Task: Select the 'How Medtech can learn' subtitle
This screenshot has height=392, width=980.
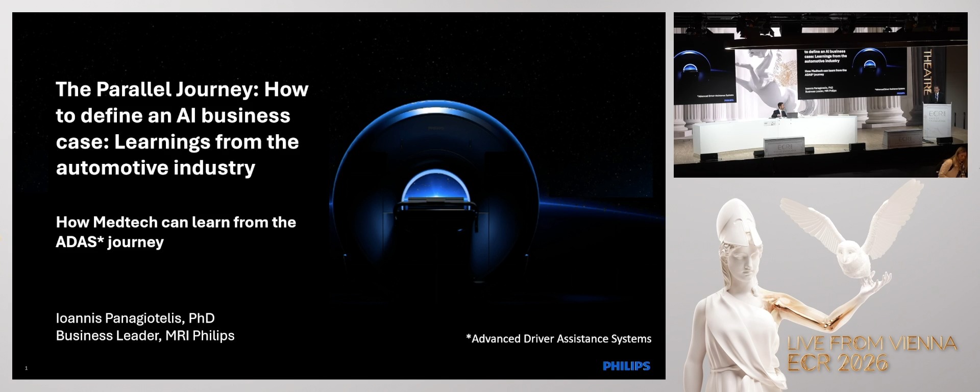Action: click(x=176, y=232)
